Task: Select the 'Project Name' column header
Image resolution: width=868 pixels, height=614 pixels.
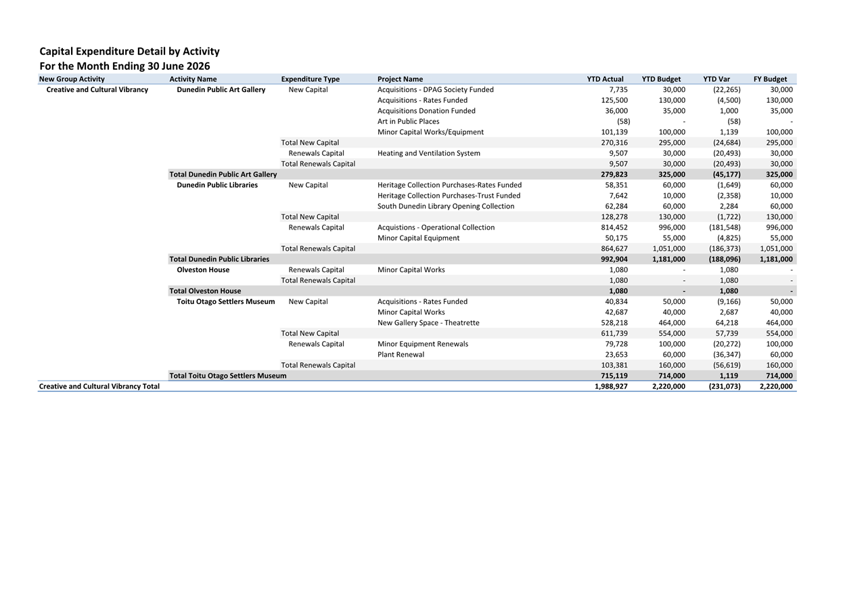Action: click(x=400, y=79)
